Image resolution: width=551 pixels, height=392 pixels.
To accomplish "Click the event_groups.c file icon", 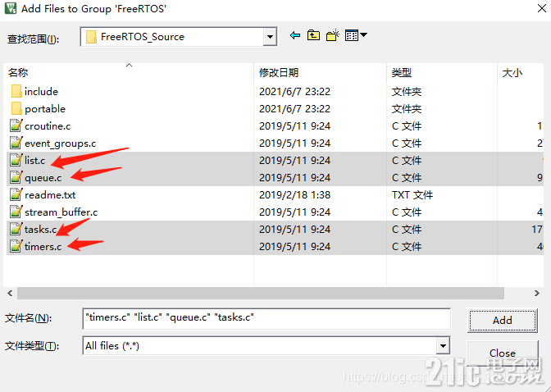I will coord(16,143).
